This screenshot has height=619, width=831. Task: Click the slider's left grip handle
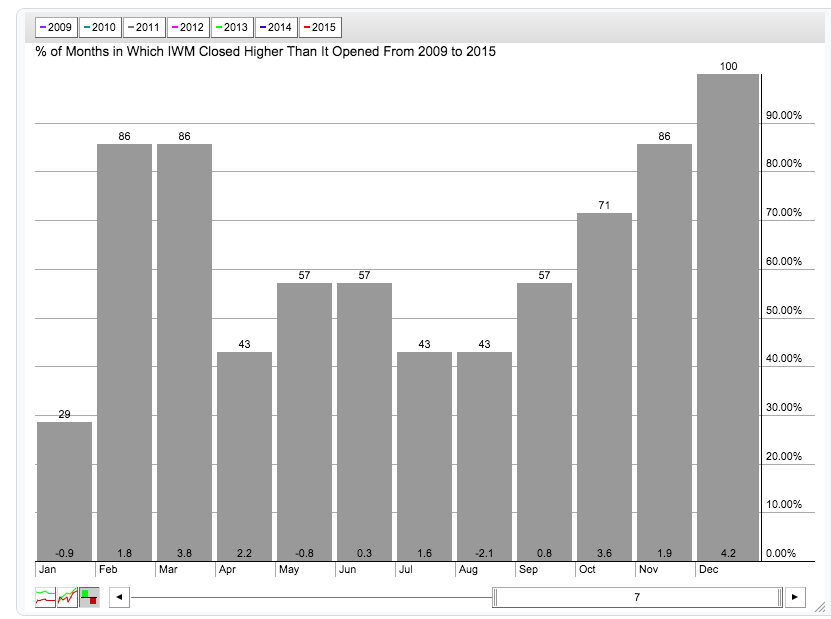pyautogui.click(x=496, y=597)
